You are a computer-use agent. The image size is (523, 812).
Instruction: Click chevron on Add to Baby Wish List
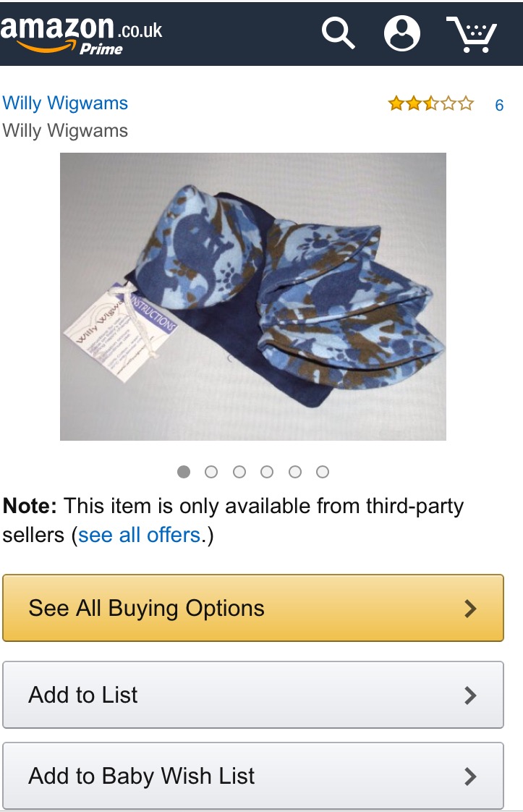(x=470, y=777)
